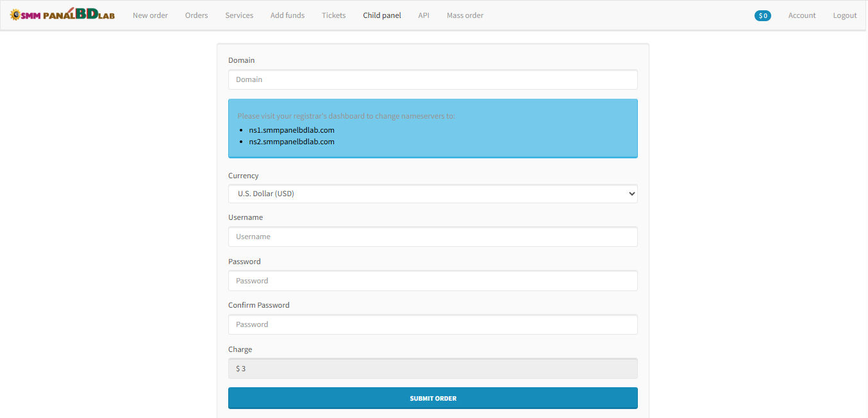Go to the Orders page
Viewport: 868px width, 418px height.
tap(196, 15)
